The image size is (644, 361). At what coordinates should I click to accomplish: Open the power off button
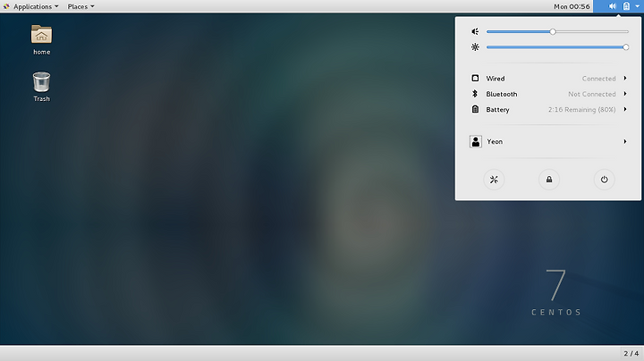[604, 180]
